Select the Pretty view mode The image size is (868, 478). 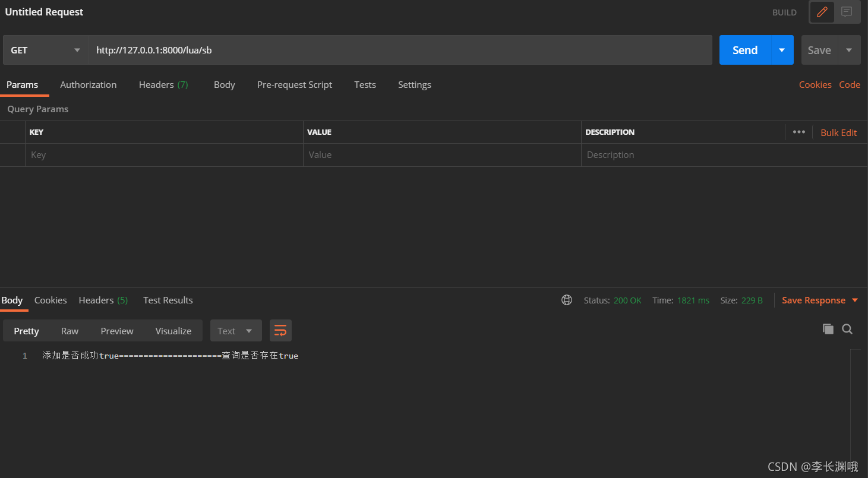pos(26,331)
